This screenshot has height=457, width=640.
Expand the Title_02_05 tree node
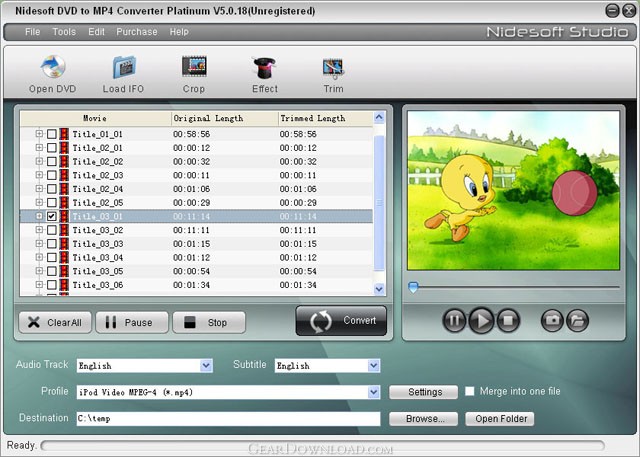tap(39, 202)
